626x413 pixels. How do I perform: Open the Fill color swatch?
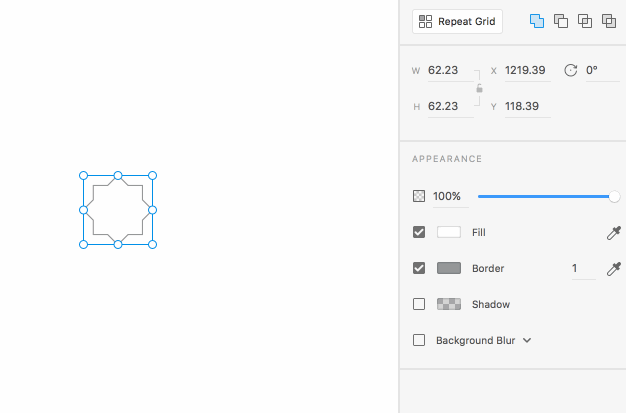click(x=449, y=232)
